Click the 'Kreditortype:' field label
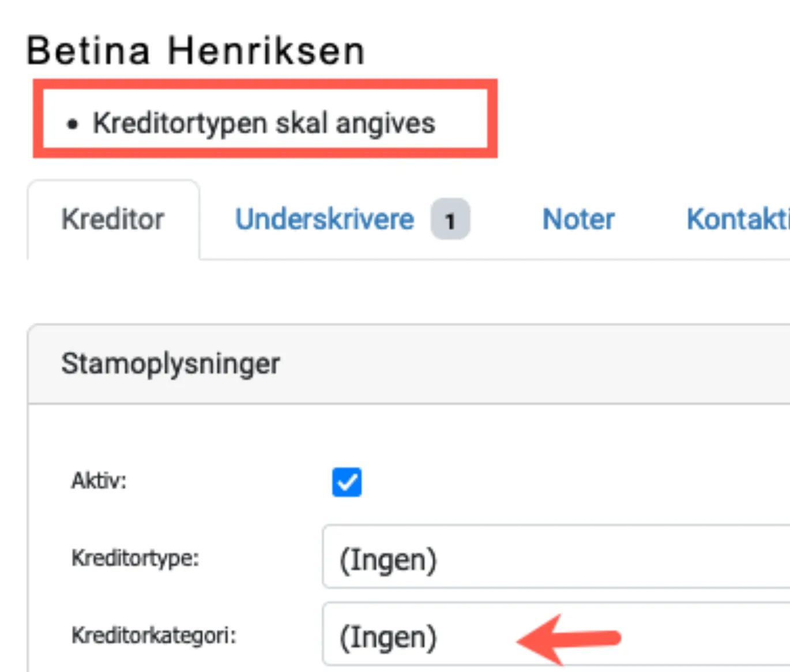Viewport: 790px width, 672px height. 135,558
